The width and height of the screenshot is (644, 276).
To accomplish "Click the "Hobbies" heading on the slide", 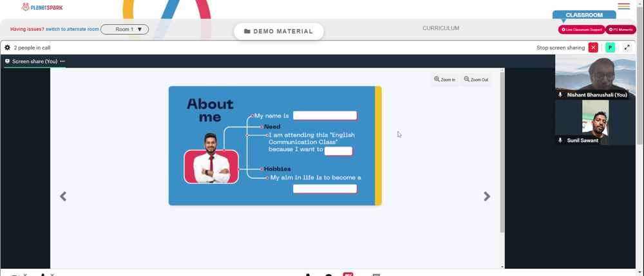I will click(277, 169).
